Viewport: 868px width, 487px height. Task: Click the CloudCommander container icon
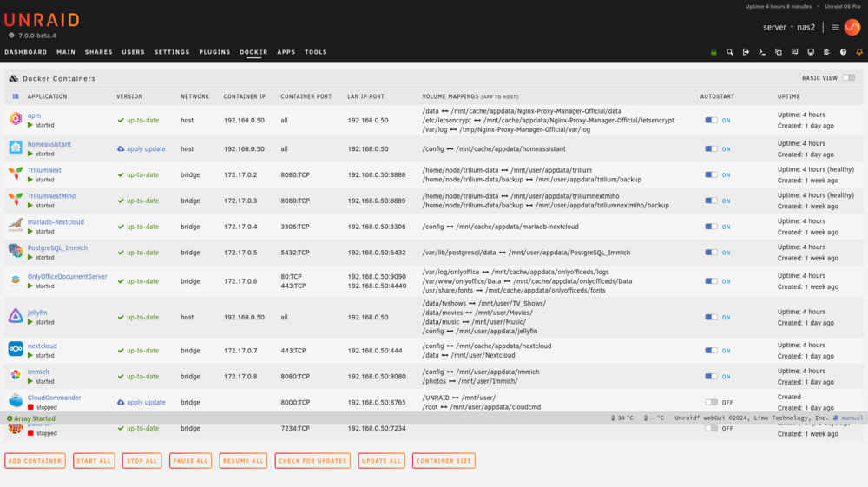[x=16, y=400]
